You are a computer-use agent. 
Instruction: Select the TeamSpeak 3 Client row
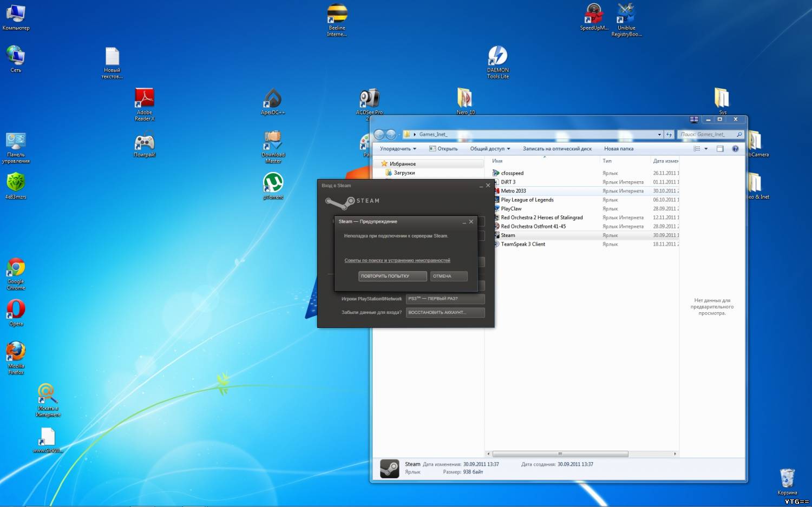coord(585,244)
